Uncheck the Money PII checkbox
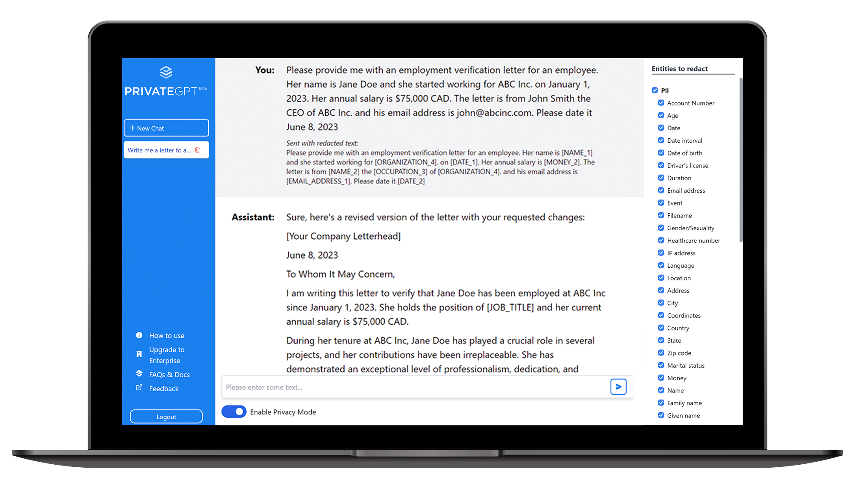Screen dimensions: 855x504 coord(660,378)
